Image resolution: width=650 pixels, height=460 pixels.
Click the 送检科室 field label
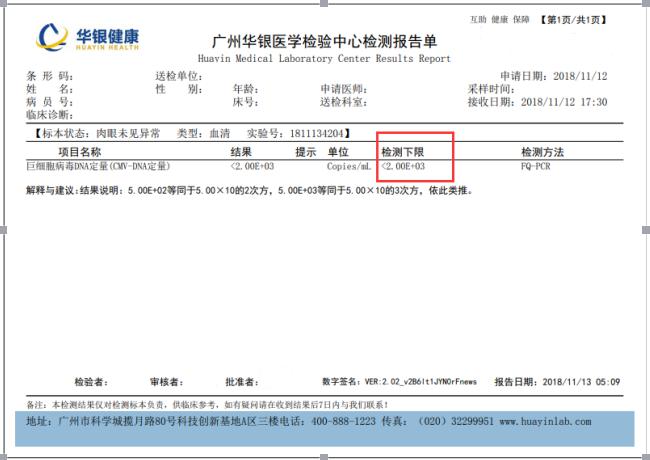point(344,102)
